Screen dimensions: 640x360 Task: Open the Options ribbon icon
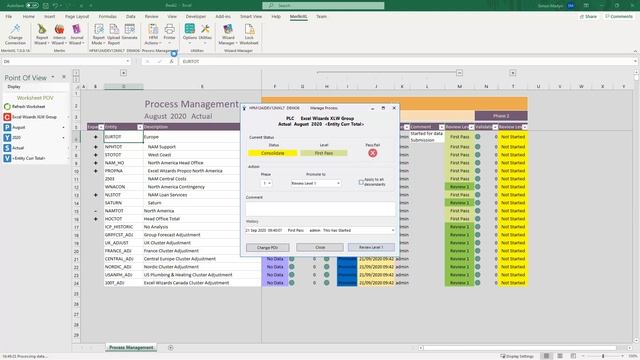tap(190, 29)
